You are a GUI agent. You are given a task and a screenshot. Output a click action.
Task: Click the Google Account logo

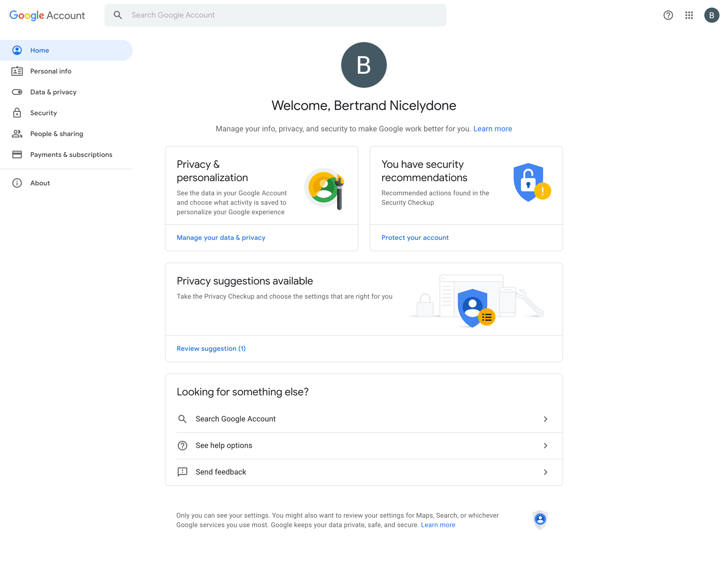47,15
